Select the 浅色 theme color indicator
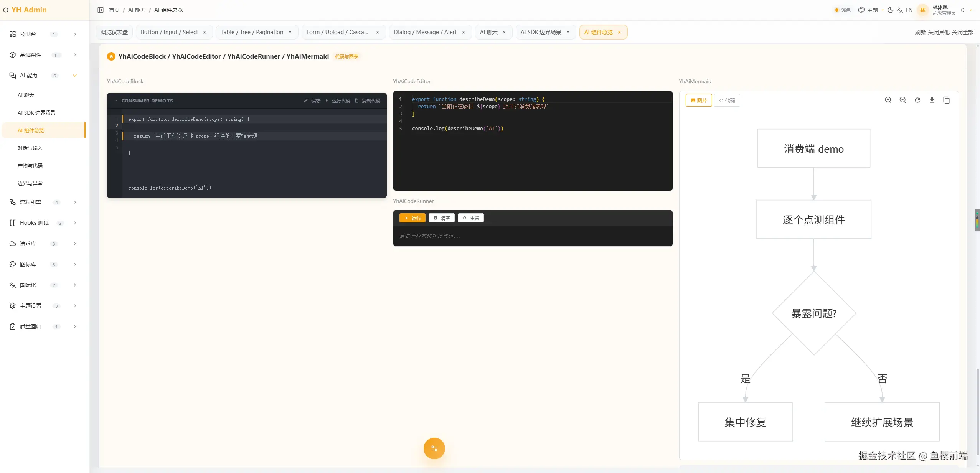980x473 pixels. coord(843,10)
